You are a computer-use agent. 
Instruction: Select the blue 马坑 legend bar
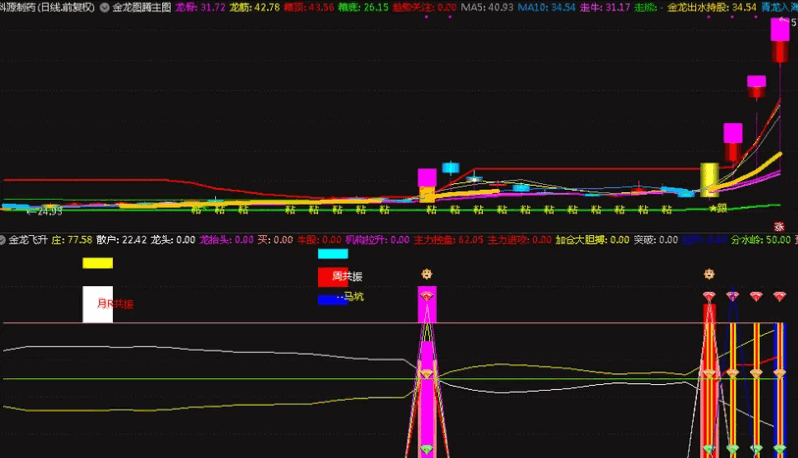pos(333,300)
